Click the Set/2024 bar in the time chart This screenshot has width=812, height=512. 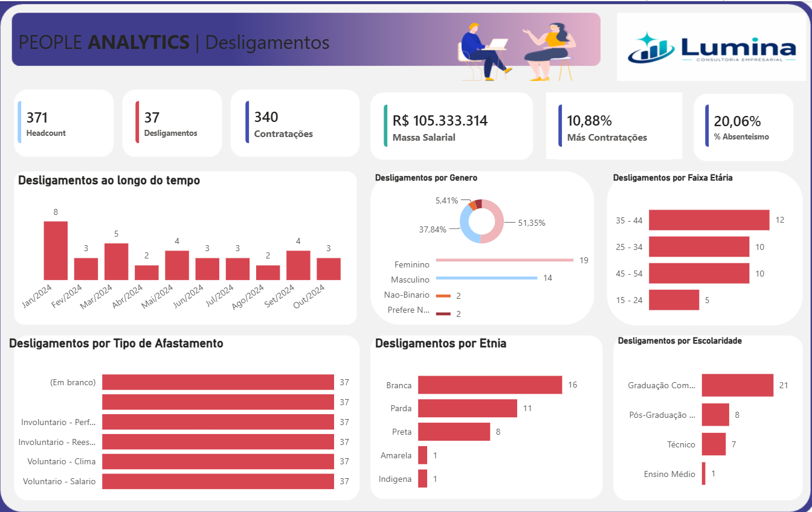[x=298, y=266]
